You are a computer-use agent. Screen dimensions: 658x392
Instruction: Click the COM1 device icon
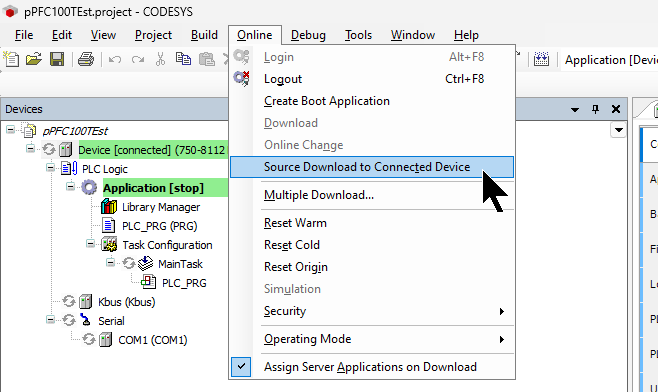point(105,340)
